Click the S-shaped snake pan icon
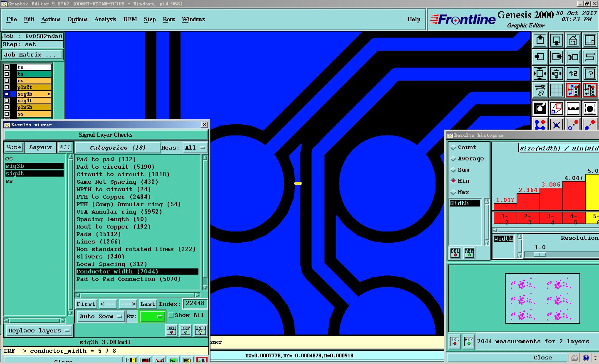This screenshot has width=599, height=364. coord(590,57)
